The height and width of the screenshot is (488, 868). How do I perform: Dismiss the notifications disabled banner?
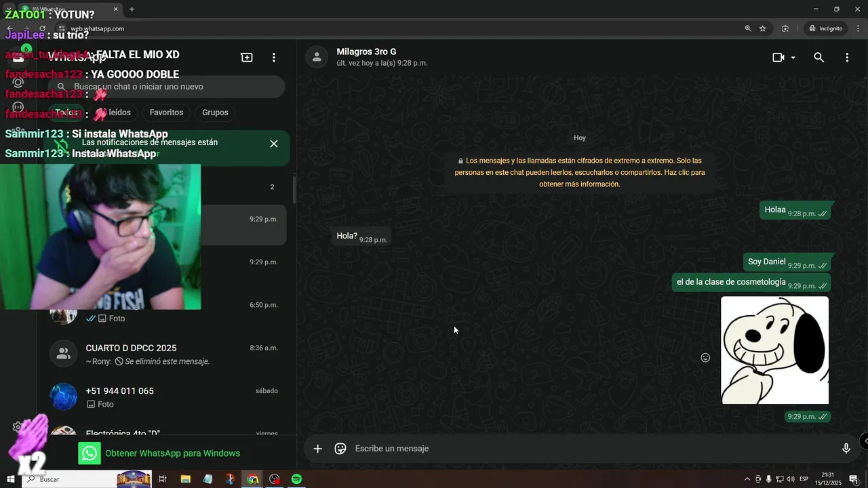(x=274, y=144)
